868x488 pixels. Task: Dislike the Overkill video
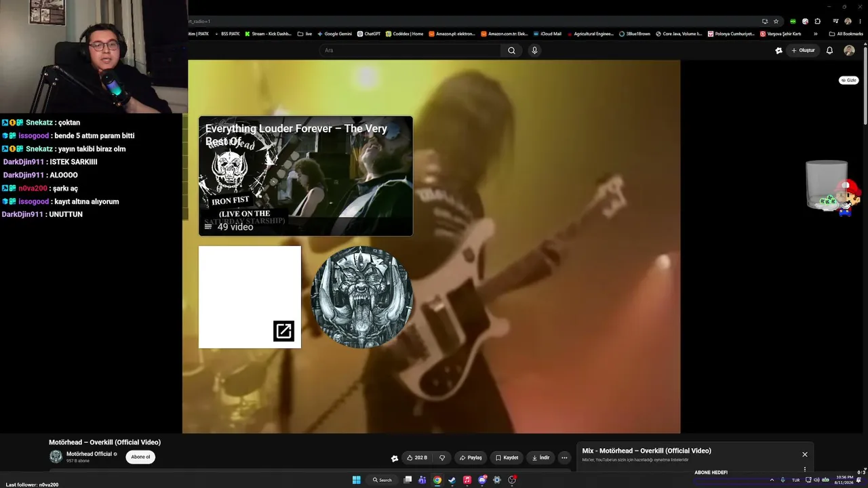tap(442, 457)
